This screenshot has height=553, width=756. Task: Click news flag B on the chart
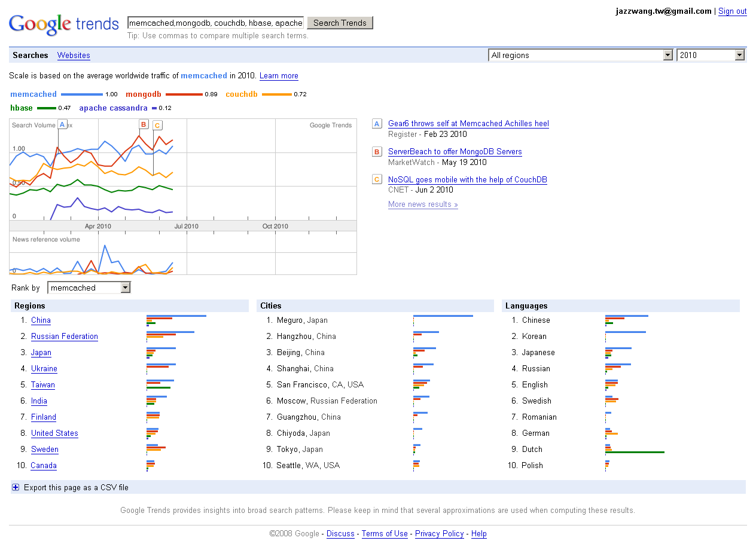pos(144,124)
